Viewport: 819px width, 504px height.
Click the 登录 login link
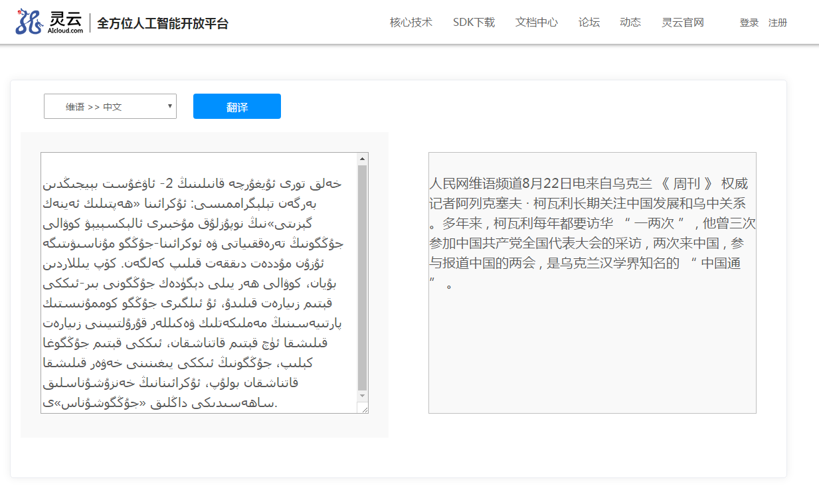click(749, 23)
